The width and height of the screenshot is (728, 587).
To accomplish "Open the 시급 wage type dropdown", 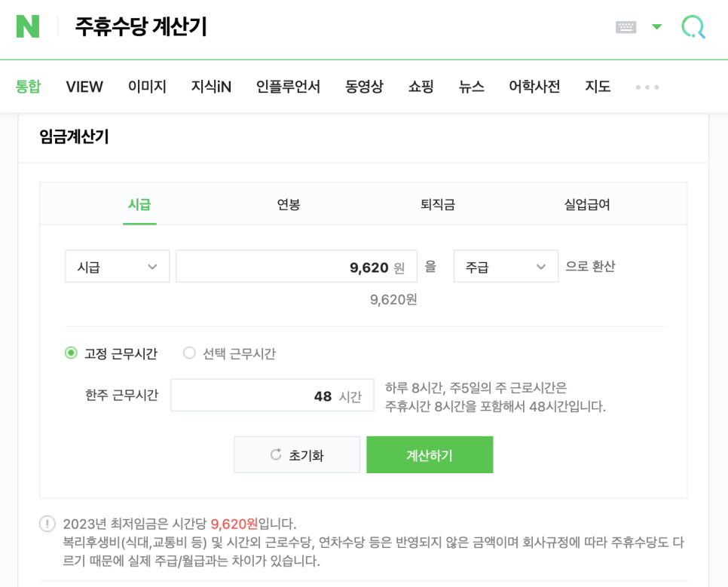I will pyautogui.click(x=117, y=267).
